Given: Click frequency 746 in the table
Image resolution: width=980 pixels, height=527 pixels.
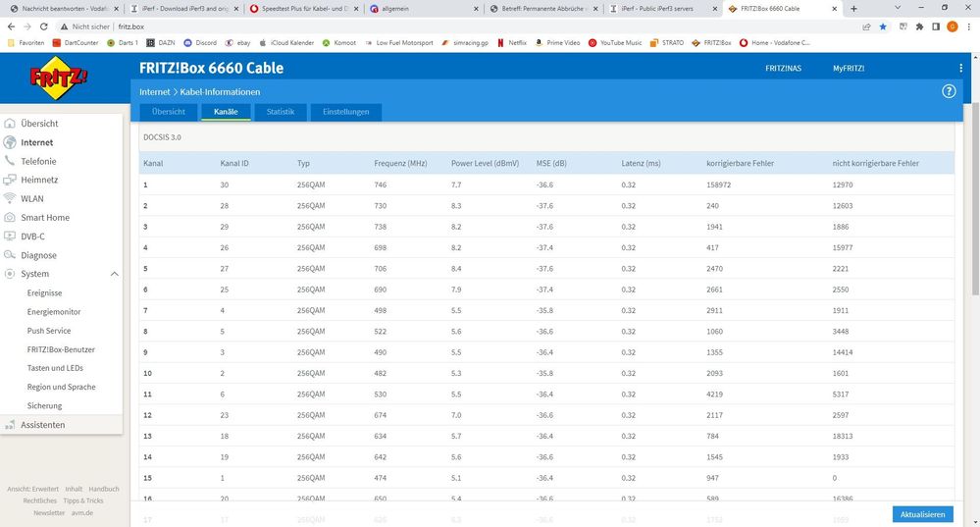Looking at the screenshot, I should [x=380, y=185].
